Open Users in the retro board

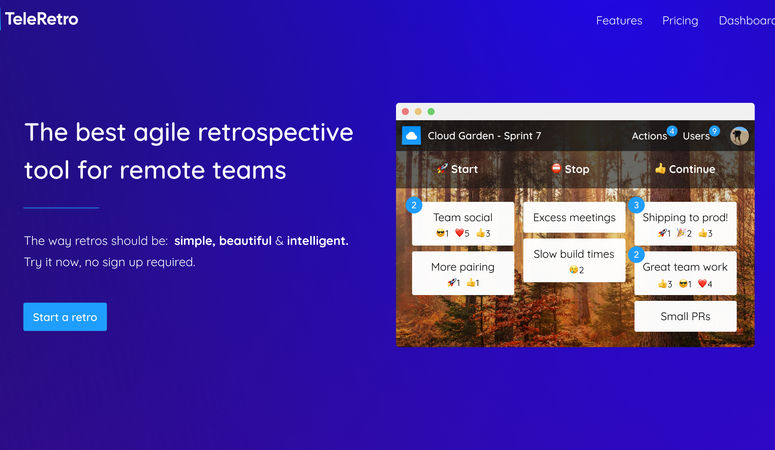[696, 136]
